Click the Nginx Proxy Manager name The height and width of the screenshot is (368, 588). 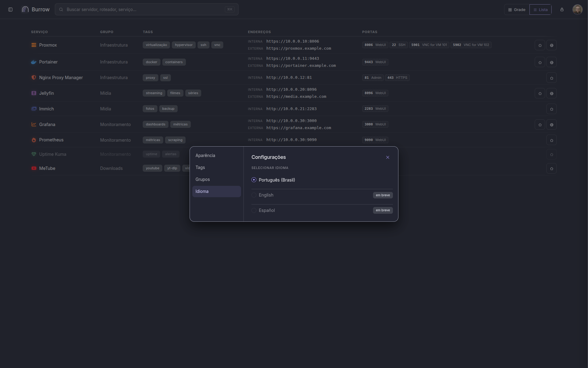[x=61, y=78]
